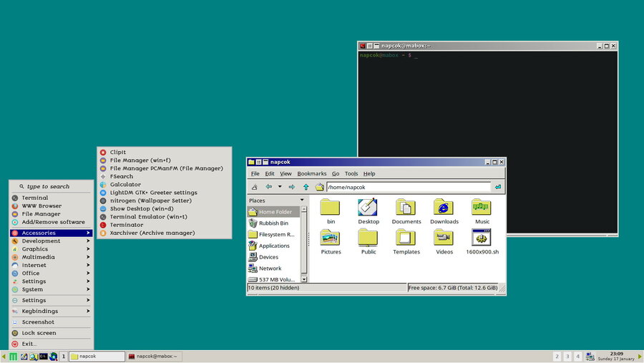Select Network in Places
This screenshot has width=644, height=363.
coord(273,268)
